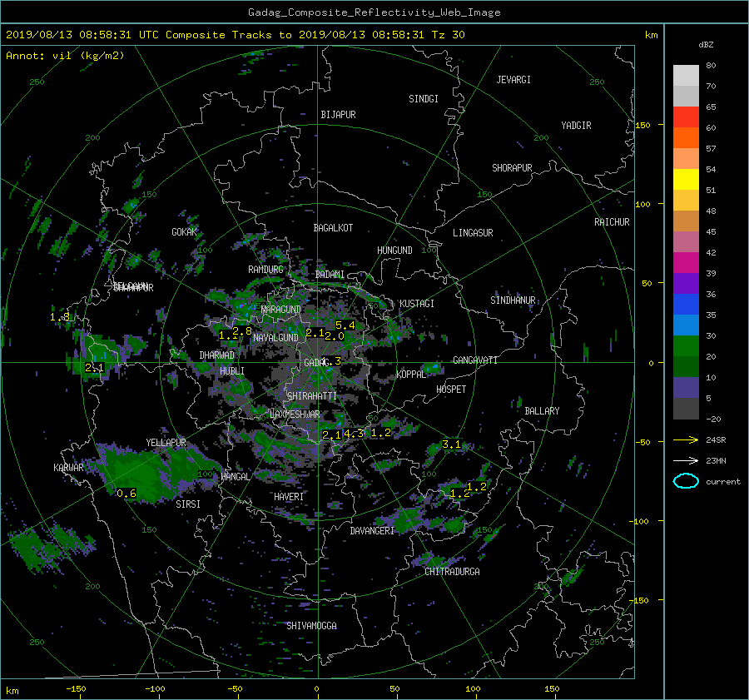Click the RAICHUR city label

pos(612,222)
